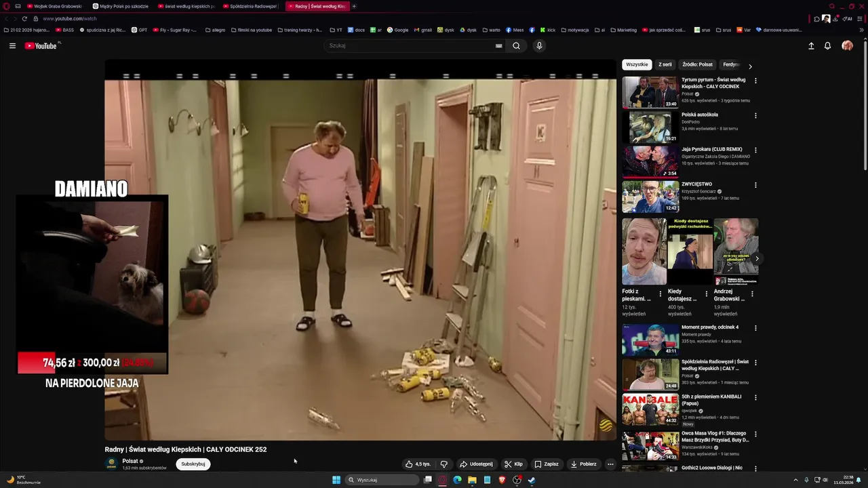The width and height of the screenshot is (868, 488).
Task: Open Polska autoškola thumbnail
Action: [x=650, y=127]
